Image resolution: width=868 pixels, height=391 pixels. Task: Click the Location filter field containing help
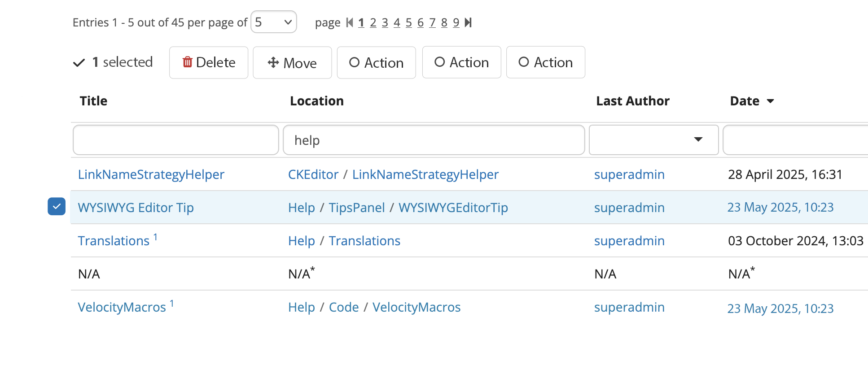click(x=434, y=140)
